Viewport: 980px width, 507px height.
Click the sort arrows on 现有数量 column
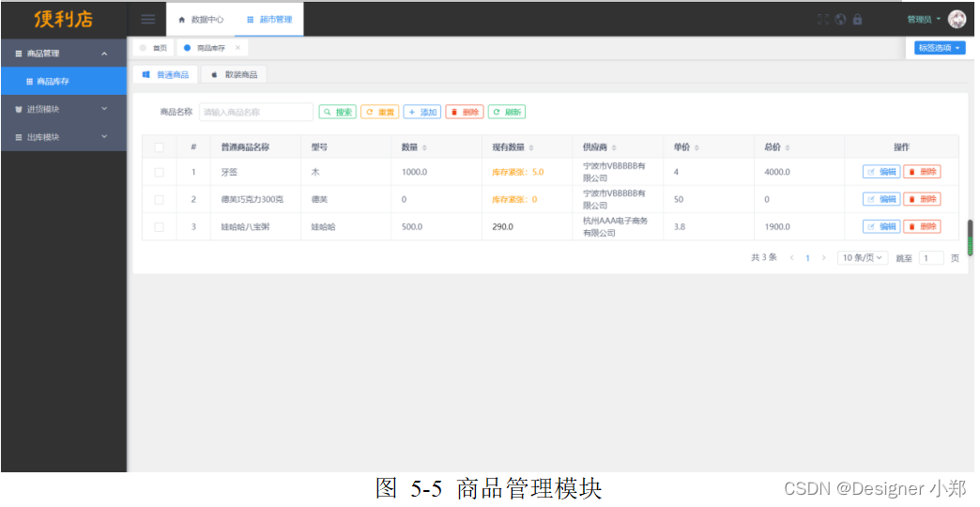pyautogui.click(x=531, y=147)
